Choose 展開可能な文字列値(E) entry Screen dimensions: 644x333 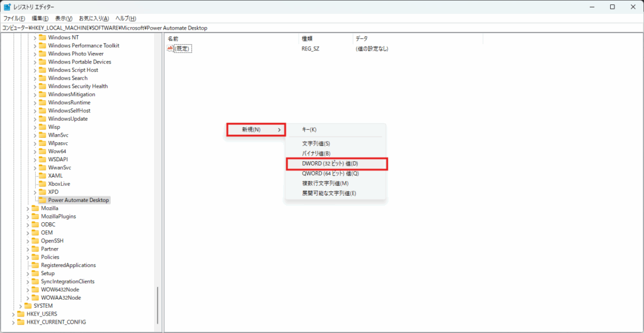click(336, 193)
